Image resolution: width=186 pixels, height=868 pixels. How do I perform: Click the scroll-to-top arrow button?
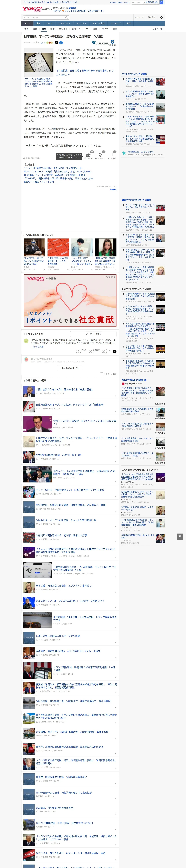tap(180, 536)
